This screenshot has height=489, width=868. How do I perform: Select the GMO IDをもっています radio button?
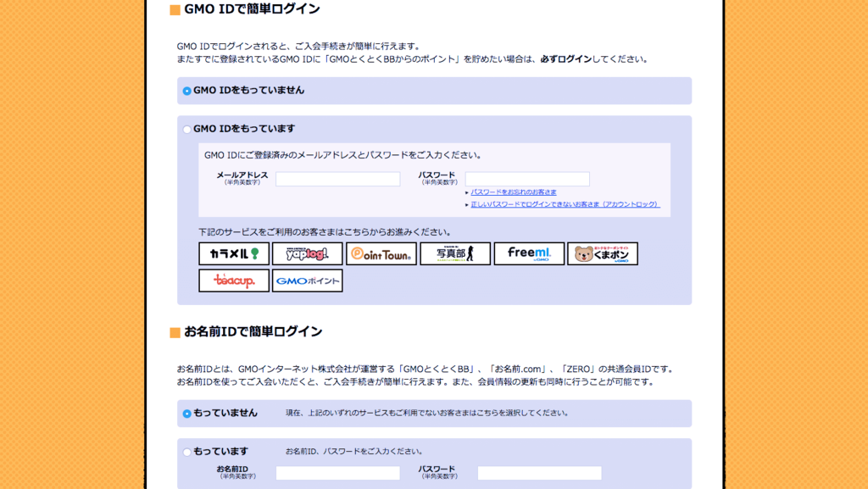[186, 129]
